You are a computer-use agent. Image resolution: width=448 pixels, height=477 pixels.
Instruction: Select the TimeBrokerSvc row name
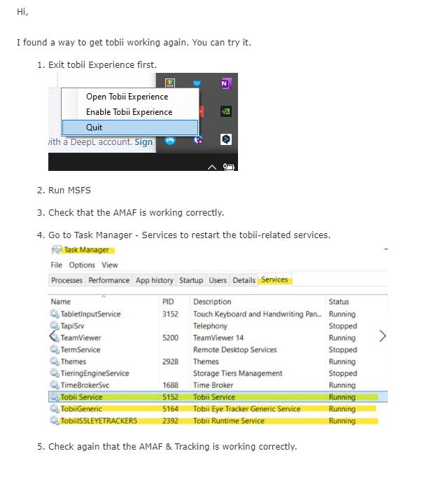pyautogui.click(x=85, y=385)
